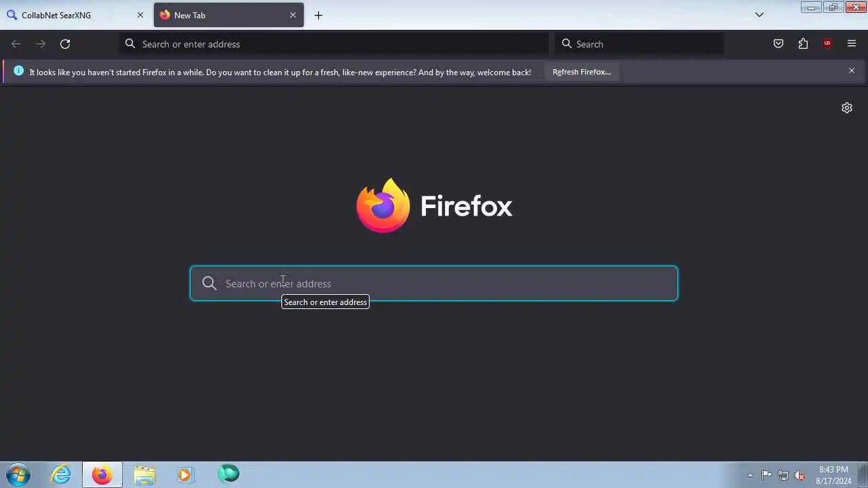The width and height of the screenshot is (868, 488).
Task: Open clock showing 8:43 PM
Action: pos(833,475)
